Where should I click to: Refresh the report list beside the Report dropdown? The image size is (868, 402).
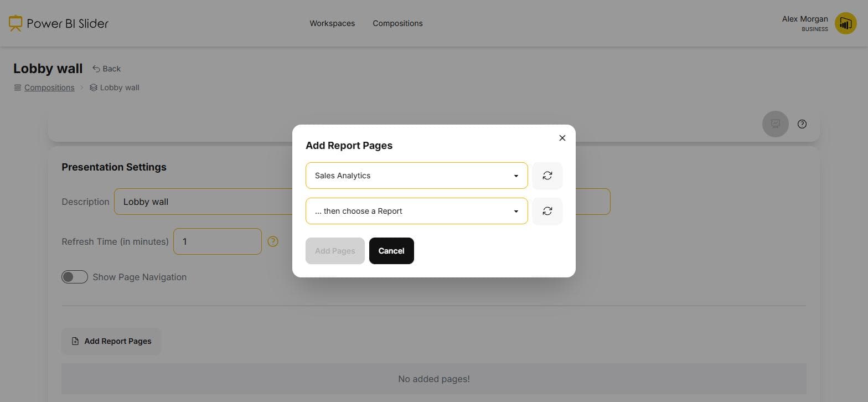(547, 211)
